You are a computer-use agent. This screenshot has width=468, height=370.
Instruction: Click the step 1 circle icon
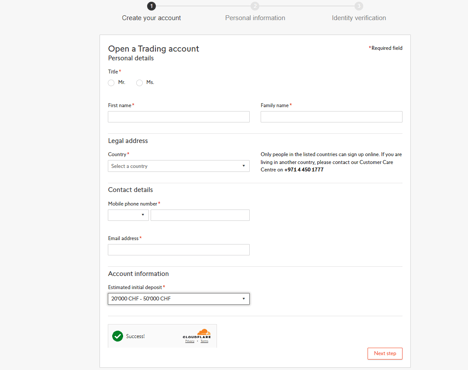click(151, 6)
